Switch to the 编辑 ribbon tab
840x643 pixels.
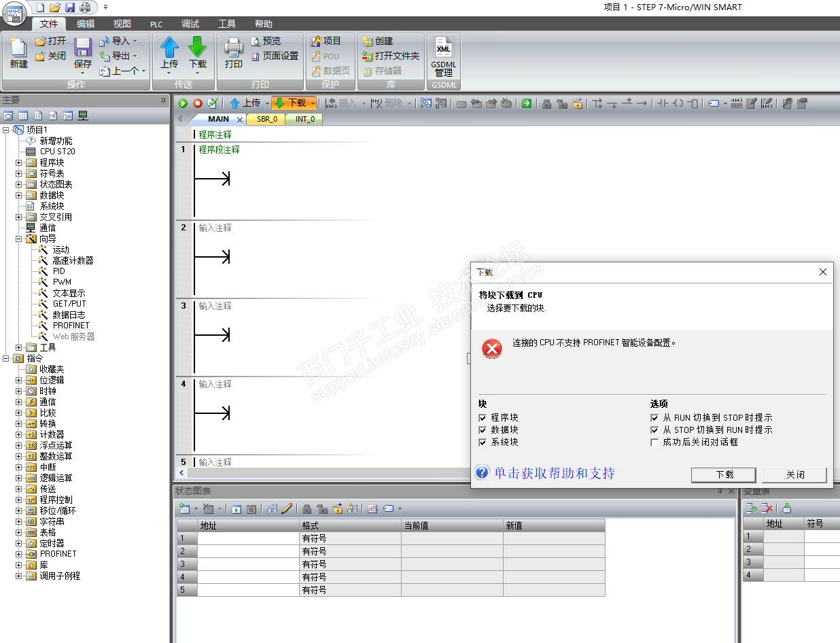point(86,24)
